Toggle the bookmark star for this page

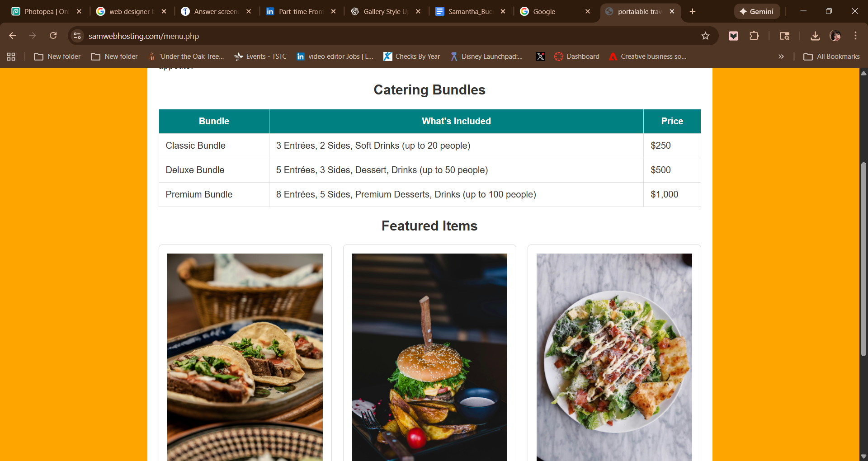[706, 36]
